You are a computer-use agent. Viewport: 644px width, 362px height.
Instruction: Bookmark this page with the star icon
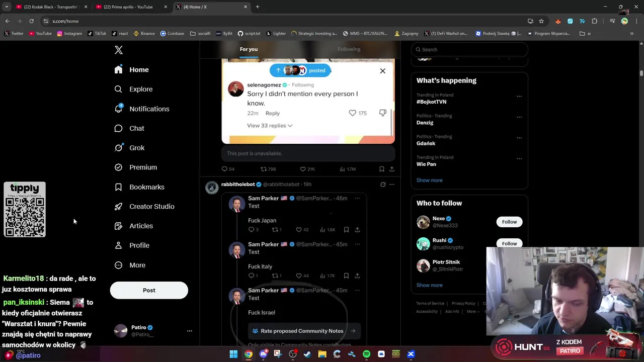pos(541,21)
